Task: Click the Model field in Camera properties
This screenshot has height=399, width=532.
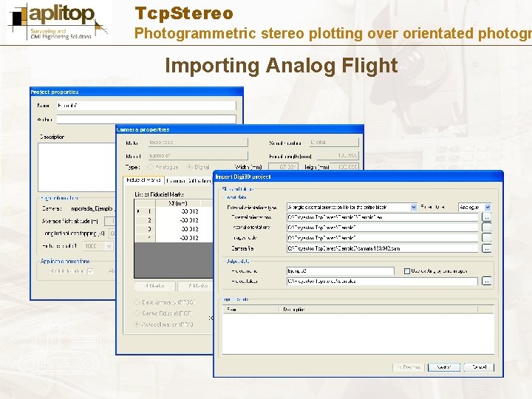Action: pyautogui.click(x=198, y=156)
